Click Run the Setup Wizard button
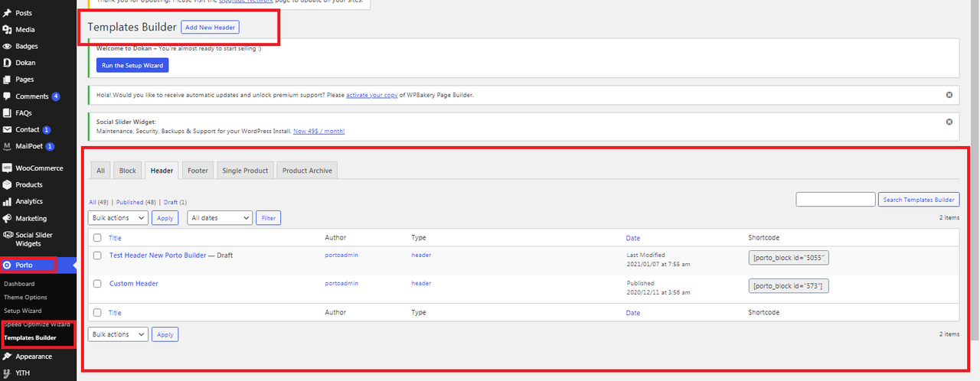Viewport: 980px width, 381px height. pyautogui.click(x=132, y=66)
